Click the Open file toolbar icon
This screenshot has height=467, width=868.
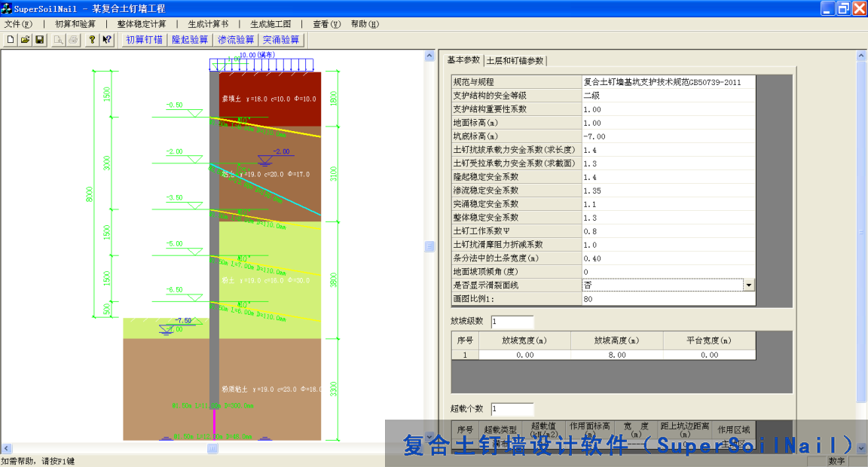(25, 40)
